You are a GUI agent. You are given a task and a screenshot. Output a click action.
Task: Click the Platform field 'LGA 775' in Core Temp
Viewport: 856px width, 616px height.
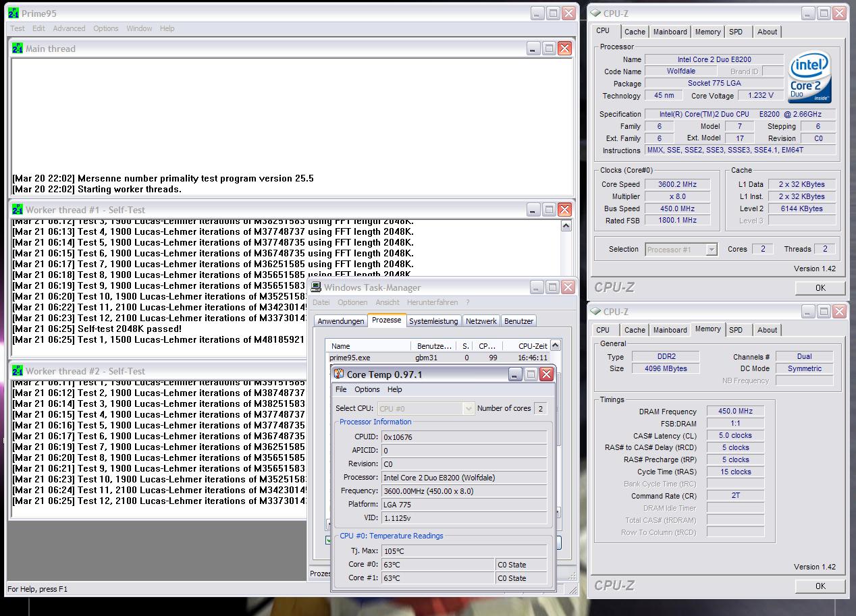464,504
